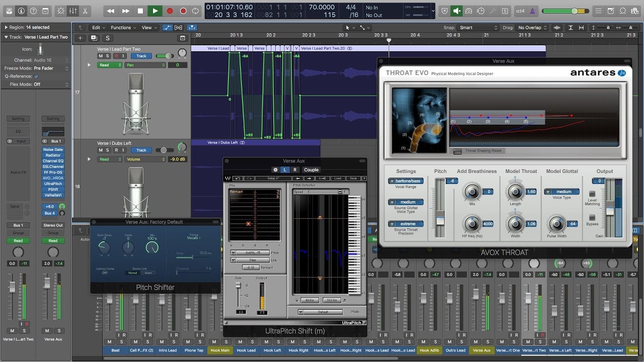Adjust the master volume slider in control bar

(574, 11)
